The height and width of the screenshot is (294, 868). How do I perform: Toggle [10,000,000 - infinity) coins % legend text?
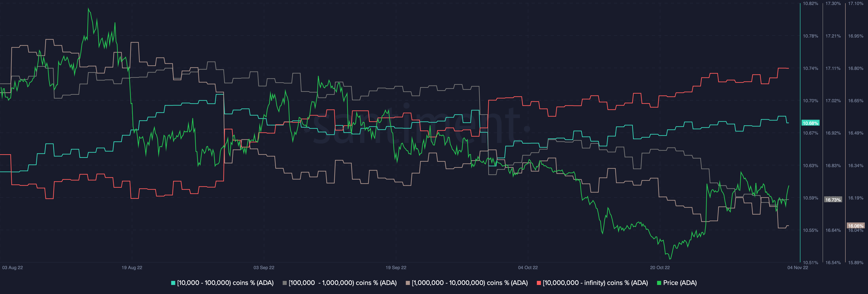pyautogui.click(x=595, y=283)
